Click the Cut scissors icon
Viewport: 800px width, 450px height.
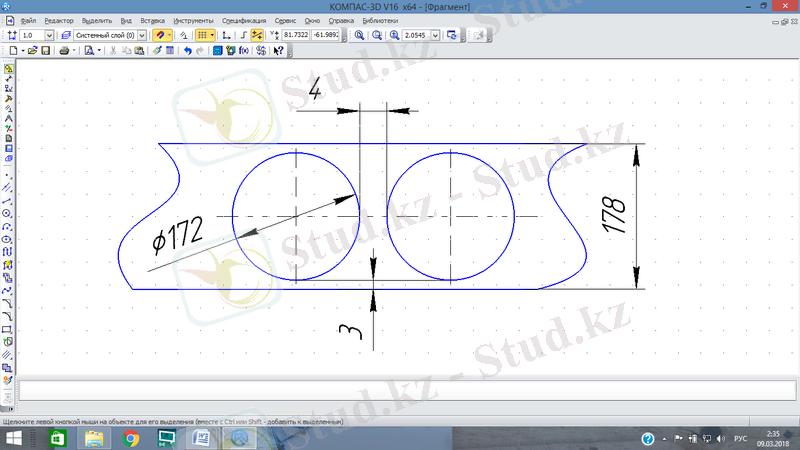[x=113, y=51]
